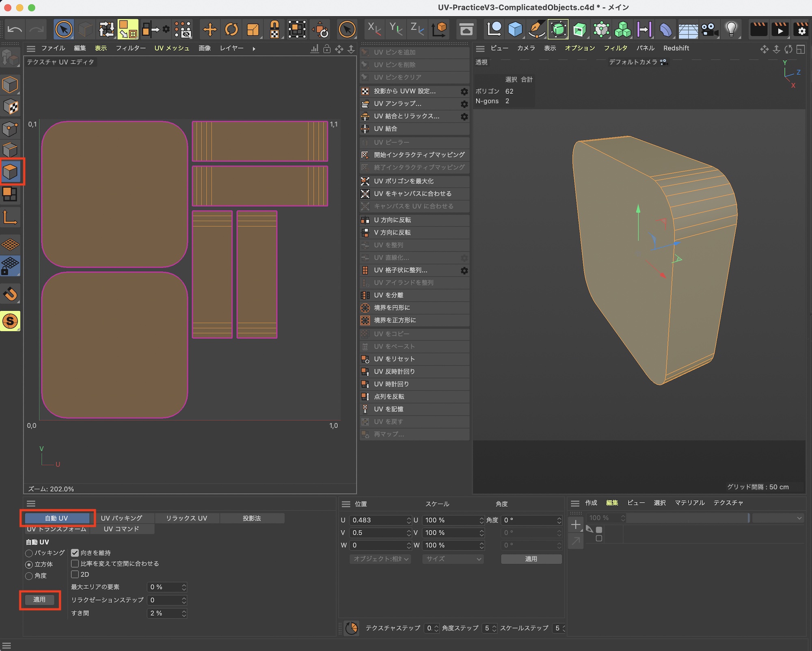
Task: Click 適用 button in coordinates panel
Action: tap(531, 559)
